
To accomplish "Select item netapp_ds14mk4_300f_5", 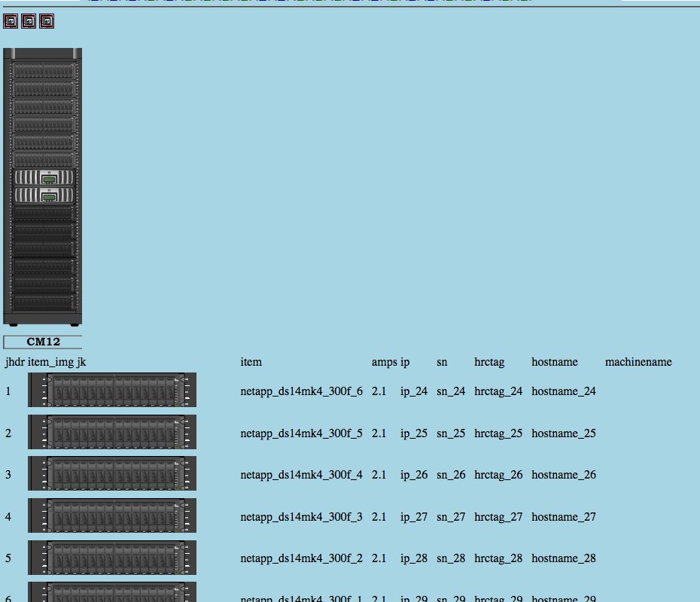I will tap(301, 433).
